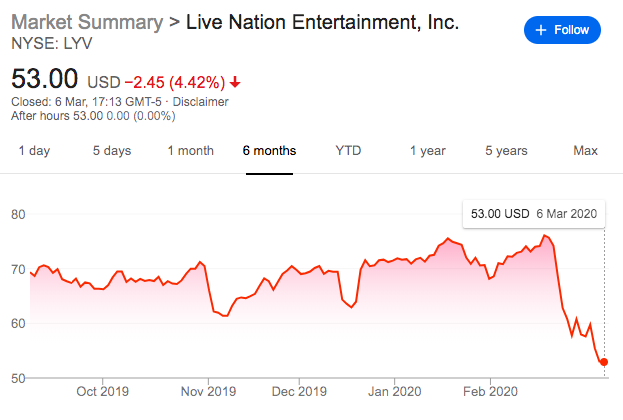The height and width of the screenshot is (420, 623).
Task: Click the plus icon in Follow button
Action: (542, 30)
